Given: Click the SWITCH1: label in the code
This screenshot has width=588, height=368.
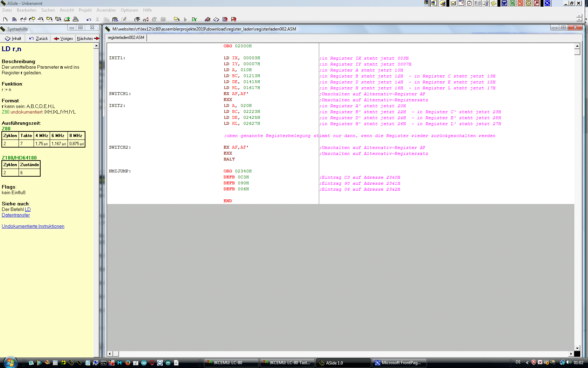Looking at the screenshot, I should click(120, 94).
